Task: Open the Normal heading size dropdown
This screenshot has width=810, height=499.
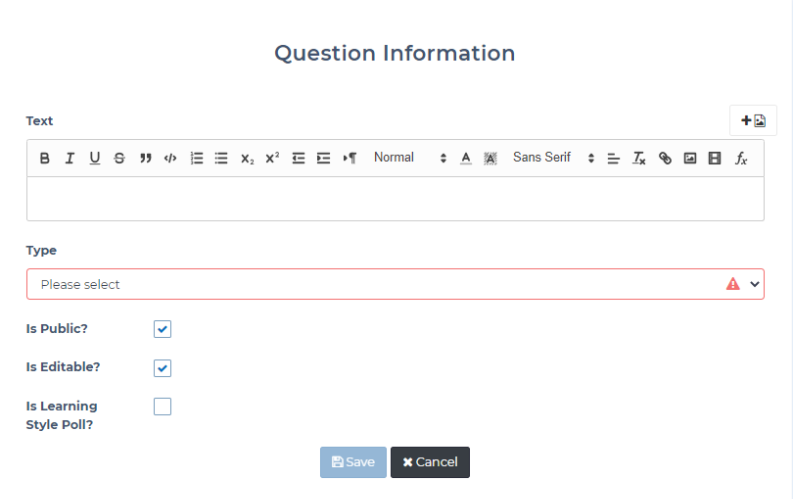Action: coord(410,158)
